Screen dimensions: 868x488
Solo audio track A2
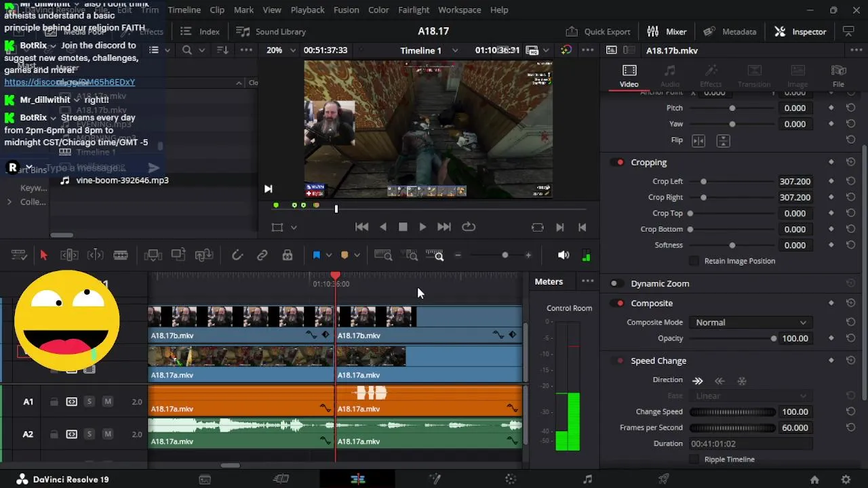coord(89,434)
